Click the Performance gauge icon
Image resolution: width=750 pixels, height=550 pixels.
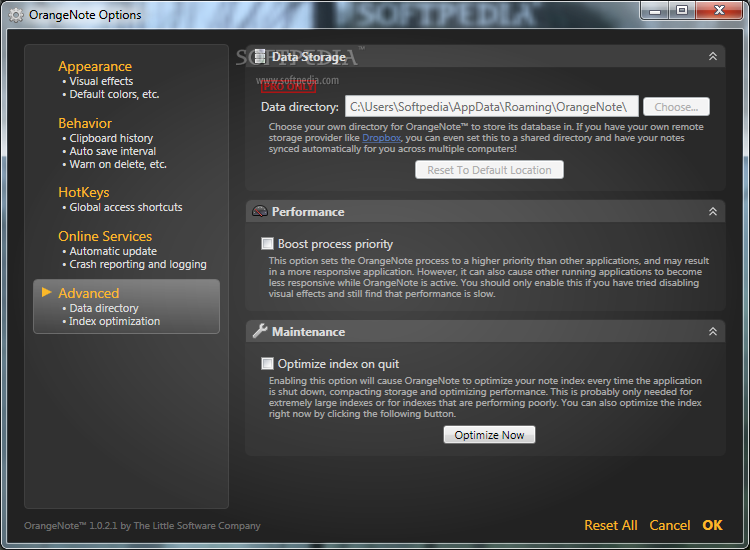pyautogui.click(x=260, y=211)
